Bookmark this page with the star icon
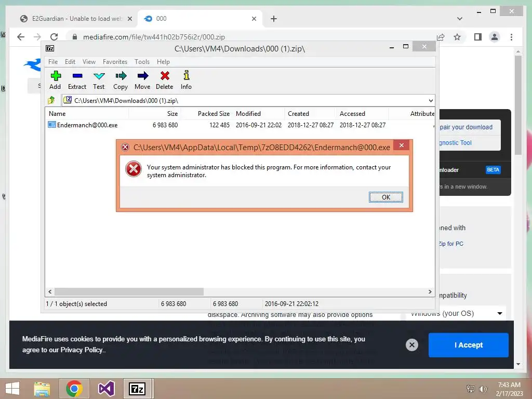Image resolution: width=532 pixels, height=399 pixels. click(457, 37)
